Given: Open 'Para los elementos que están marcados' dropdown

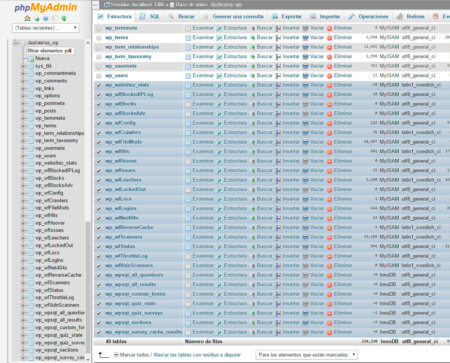Looking at the screenshot, I should 307,355.
